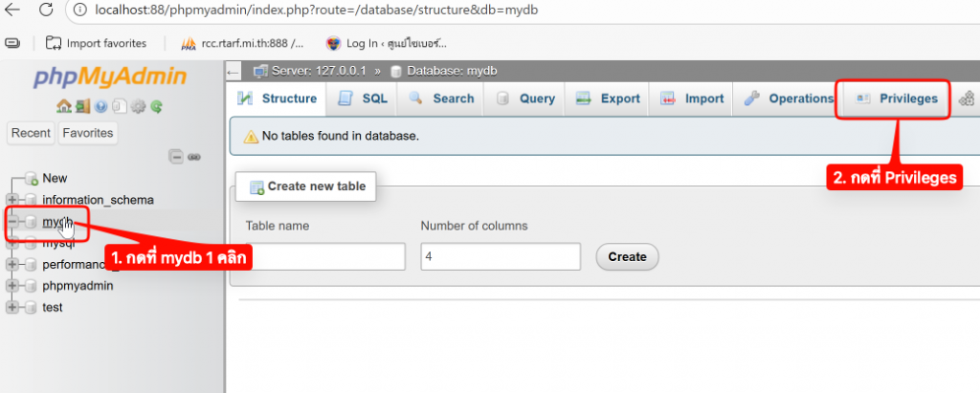Screen dimensions: 980x393
Task: Switch to the SQL tab
Action: click(364, 98)
